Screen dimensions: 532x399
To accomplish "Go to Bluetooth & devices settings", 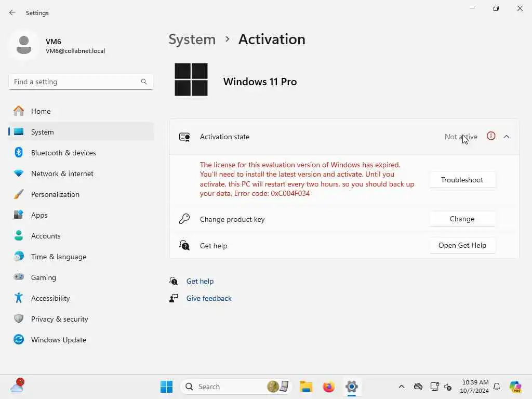I will click(x=81, y=153).
